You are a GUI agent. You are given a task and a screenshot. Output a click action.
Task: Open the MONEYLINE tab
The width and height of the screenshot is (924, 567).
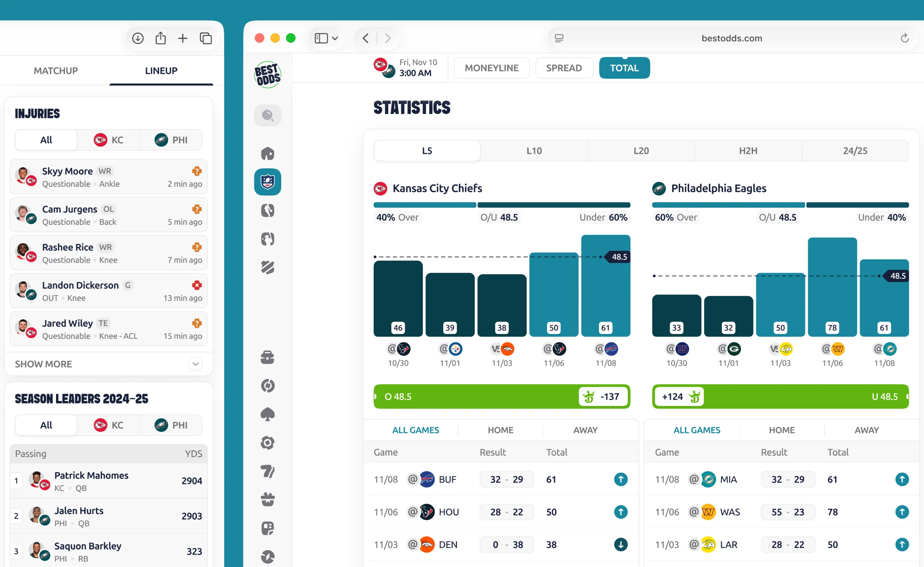(x=492, y=68)
